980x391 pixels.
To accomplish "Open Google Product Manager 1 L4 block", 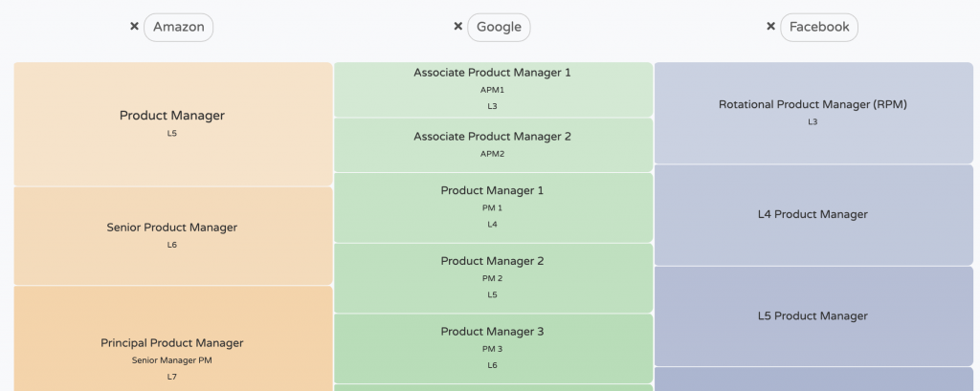I will coord(492,206).
